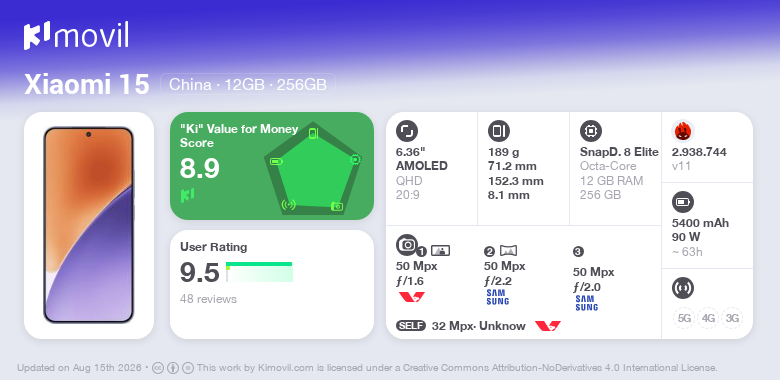Select the 5G network badge
The width and height of the screenshot is (780, 380).
click(684, 318)
